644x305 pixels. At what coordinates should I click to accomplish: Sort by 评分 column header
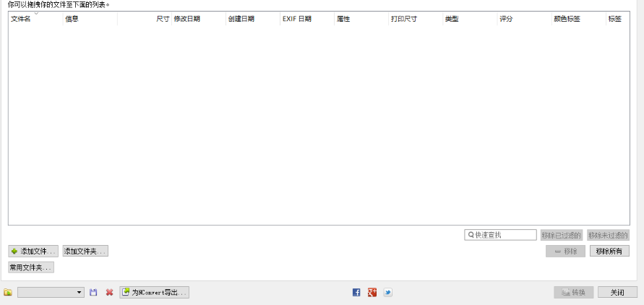click(524, 19)
